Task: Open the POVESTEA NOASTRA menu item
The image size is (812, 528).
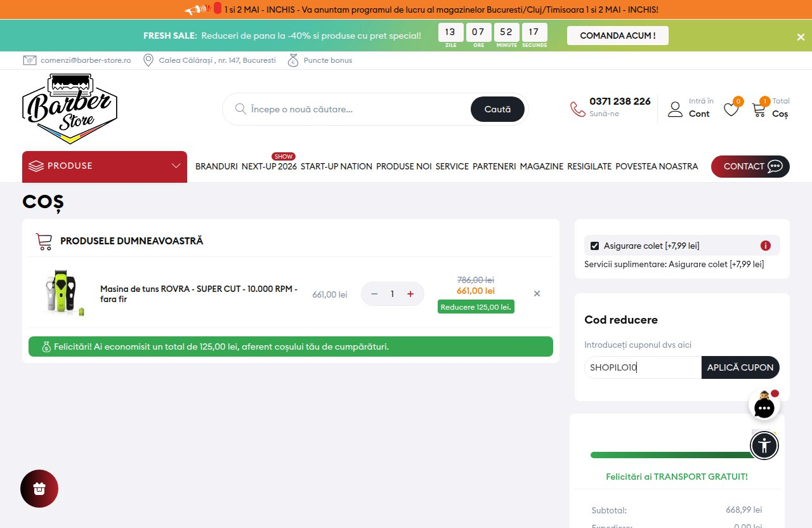Action: (657, 166)
